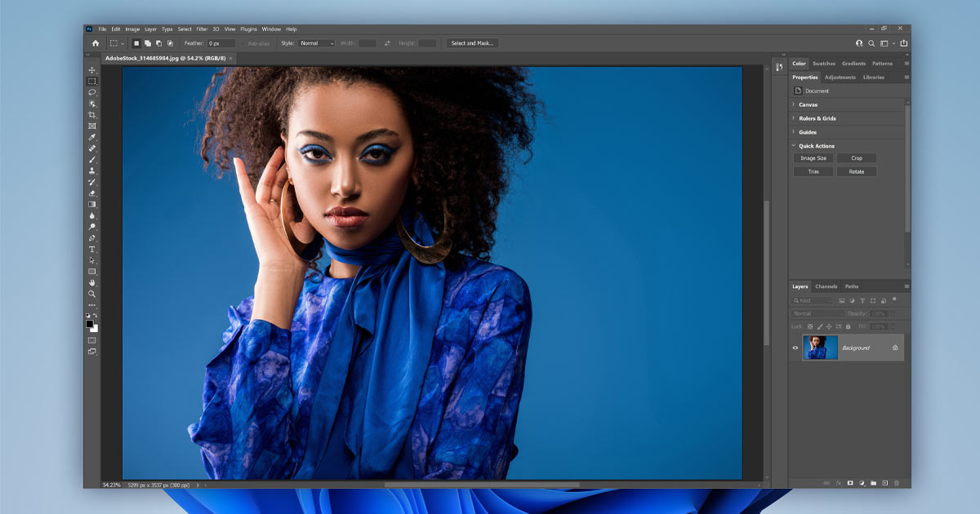Click the Add layer mask icon
Screen dimensions: 980x514
(850, 482)
